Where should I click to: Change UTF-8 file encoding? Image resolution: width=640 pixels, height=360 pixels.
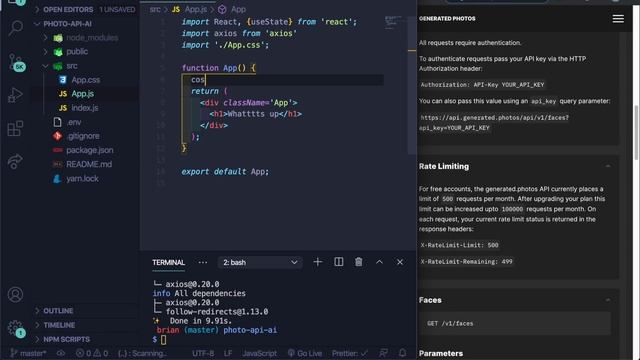(203, 353)
